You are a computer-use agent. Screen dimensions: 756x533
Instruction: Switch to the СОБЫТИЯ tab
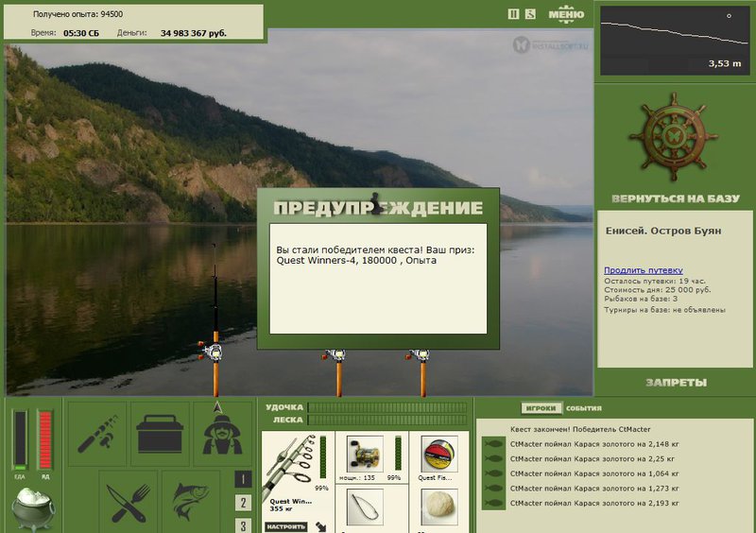584,408
